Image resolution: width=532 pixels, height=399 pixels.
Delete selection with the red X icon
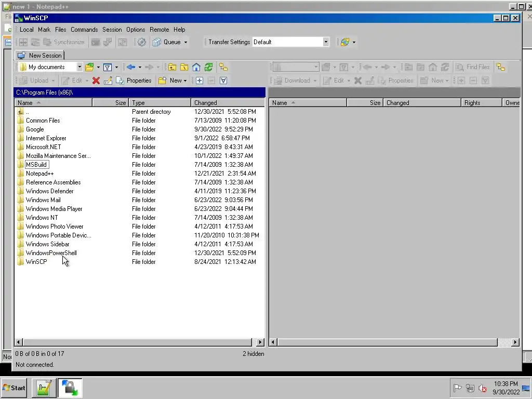[x=96, y=81]
